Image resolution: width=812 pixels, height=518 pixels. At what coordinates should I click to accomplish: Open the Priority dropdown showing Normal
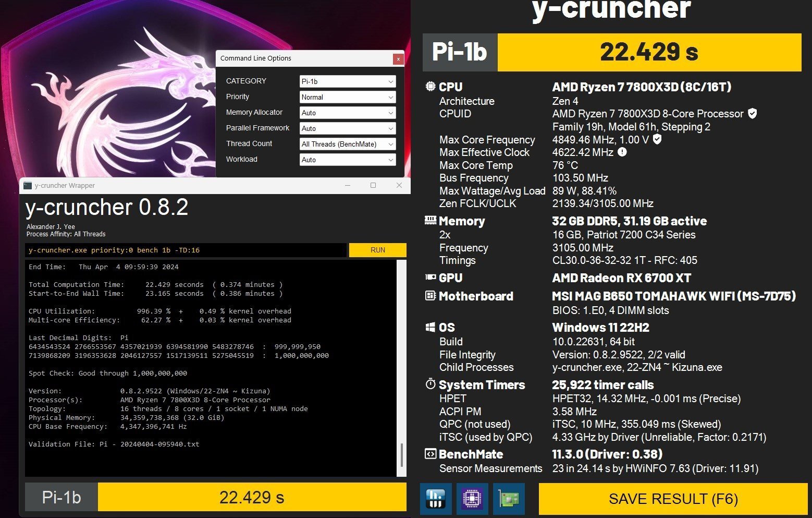pos(348,97)
